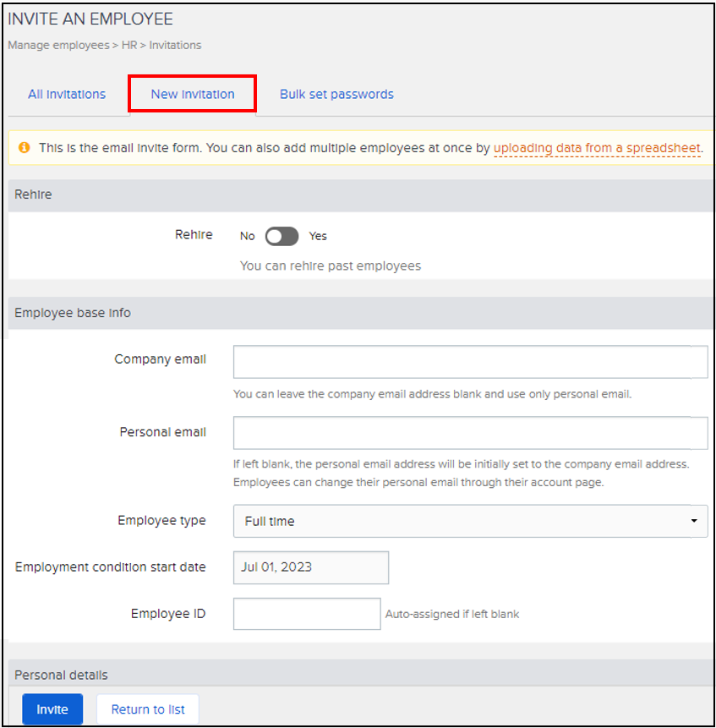Focus the Personal email text box
Image resolution: width=716 pixels, height=728 pixels.
click(x=470, y=433)
